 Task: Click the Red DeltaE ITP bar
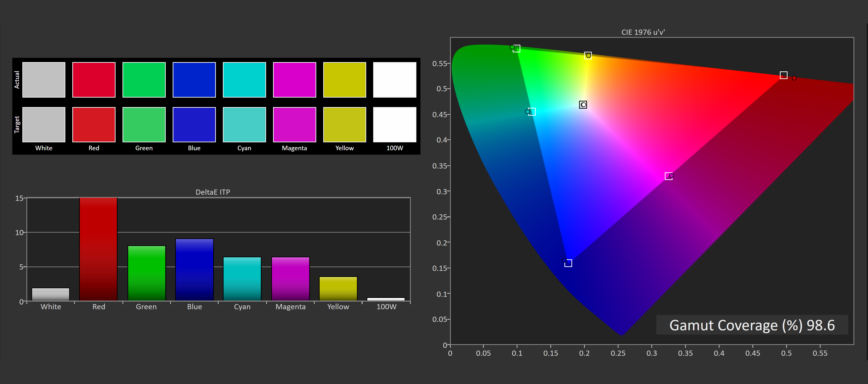(x=98, y=249)
